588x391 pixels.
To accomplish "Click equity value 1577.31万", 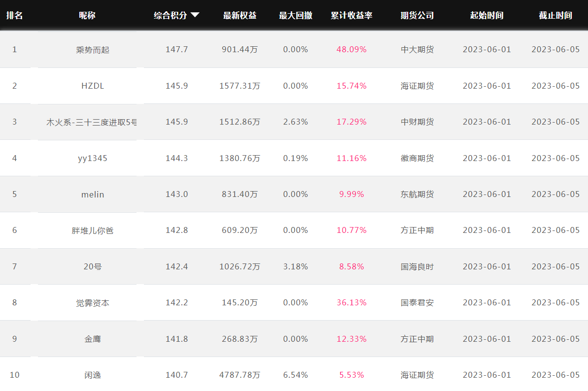I will click(240, 86).
